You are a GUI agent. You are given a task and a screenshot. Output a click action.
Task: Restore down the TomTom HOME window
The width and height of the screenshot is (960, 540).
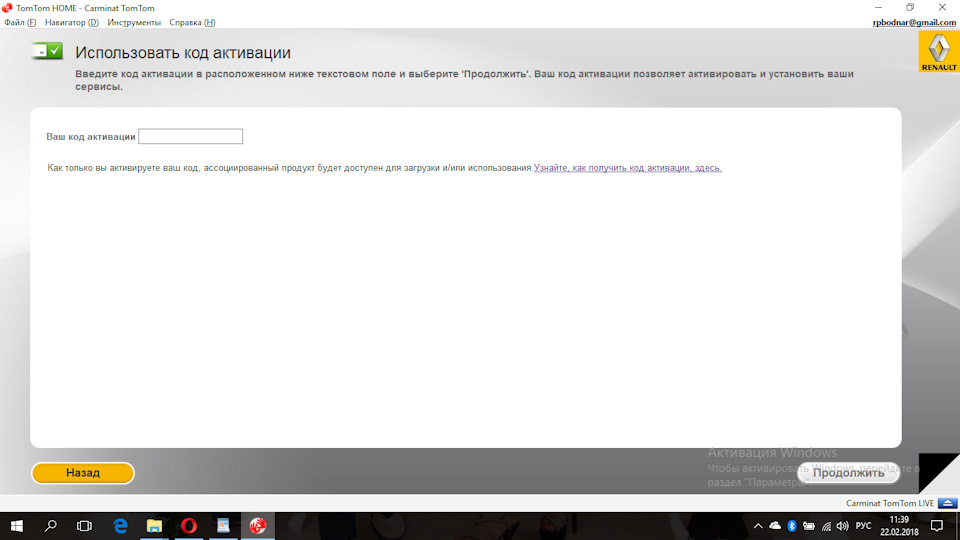(x=910, y=7)
